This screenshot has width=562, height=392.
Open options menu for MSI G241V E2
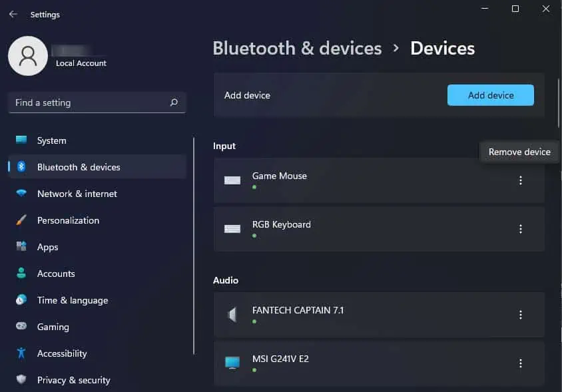point(521,363)
